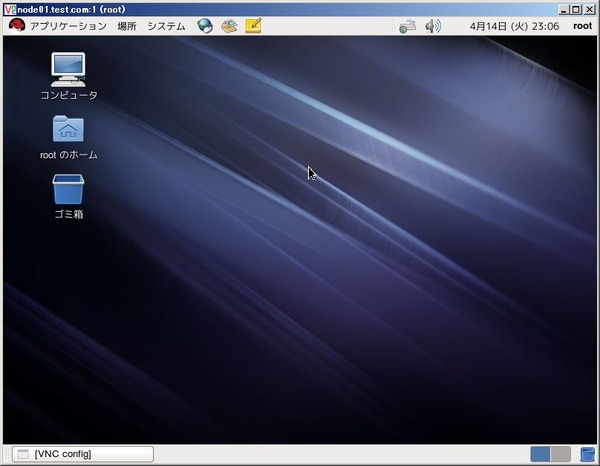The height and width of the screenshot is (466, 600).
Task: Minimize the VNC viewer window
Action: pyautogui.click(x=563, y=10)
